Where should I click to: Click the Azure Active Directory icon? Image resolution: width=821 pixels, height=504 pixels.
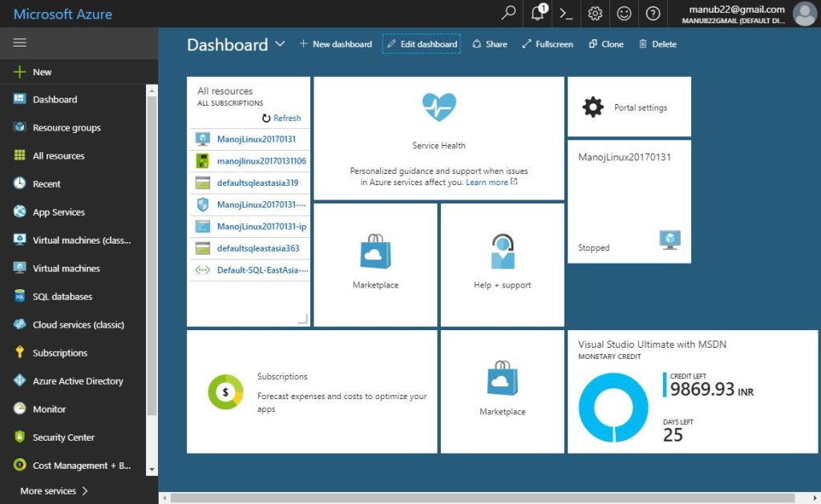20,381
